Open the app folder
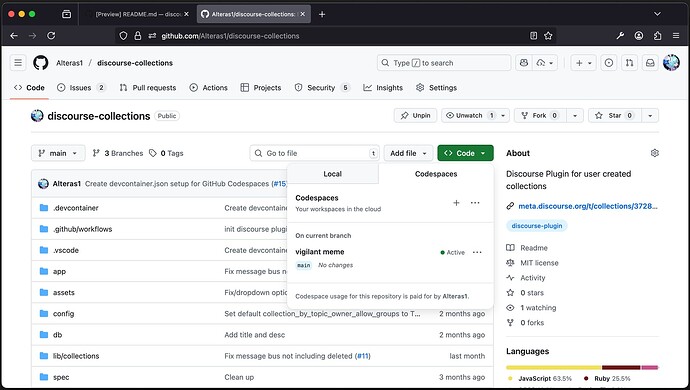690x390 pixels. tap(59, 272)
